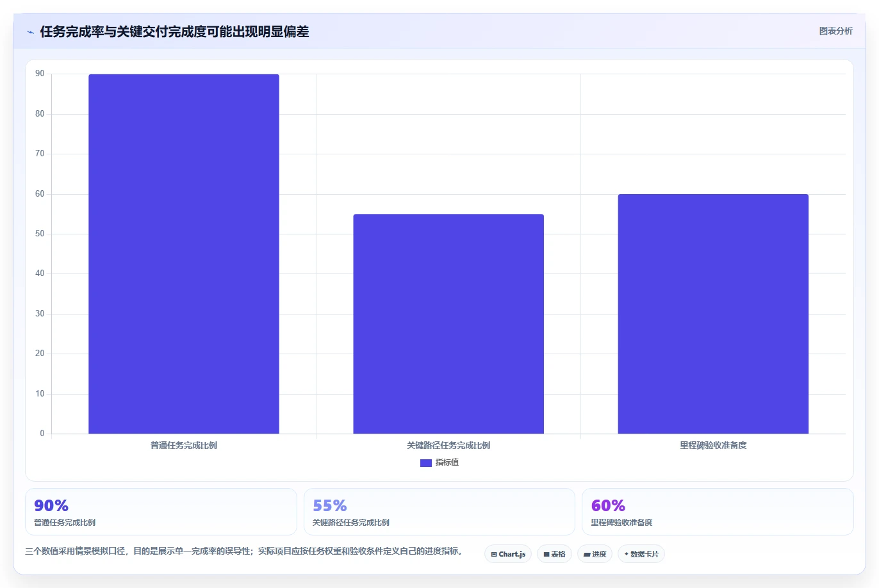Click the y-axis value 90
The image size is (879, 588).
40,74
